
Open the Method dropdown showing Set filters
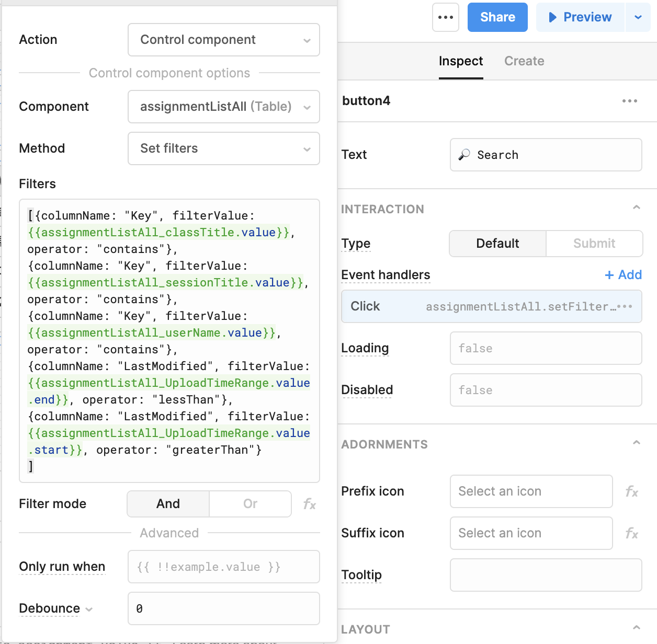(x=223, y=148)
